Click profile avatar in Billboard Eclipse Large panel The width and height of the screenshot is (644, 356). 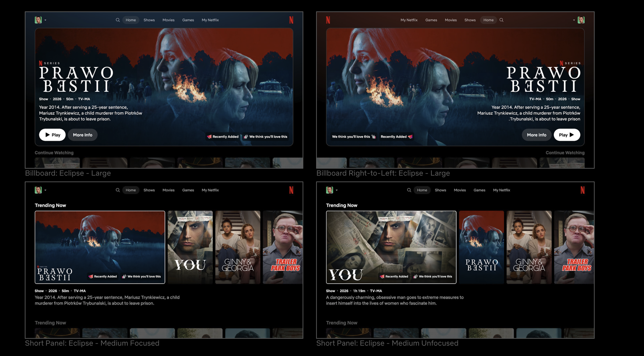pos(38,20)
